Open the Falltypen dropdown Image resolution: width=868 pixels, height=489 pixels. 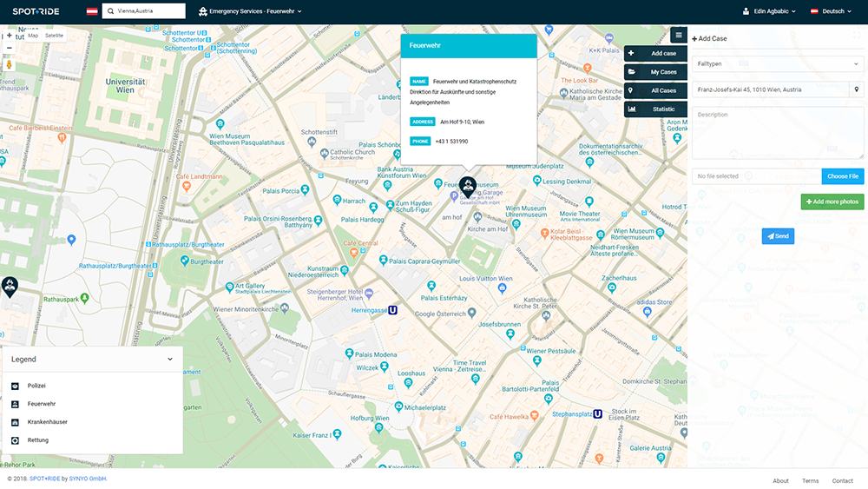click(x=777, y=64)
